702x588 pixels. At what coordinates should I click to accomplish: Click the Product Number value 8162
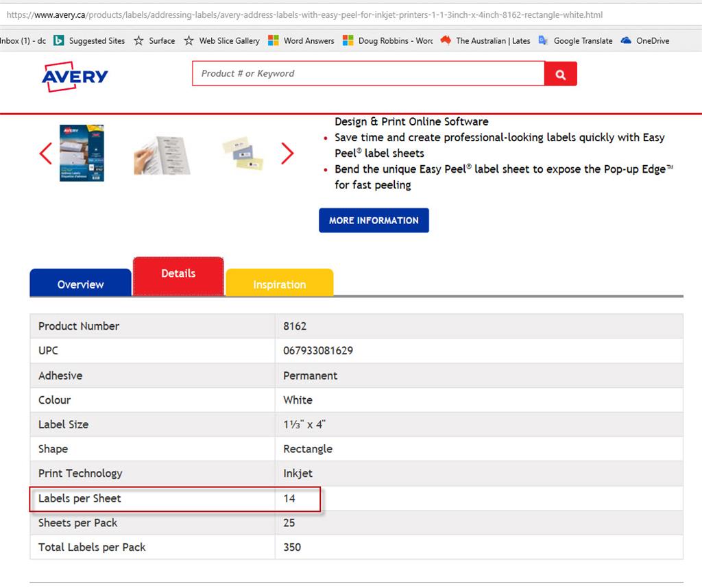pos(295,326)
